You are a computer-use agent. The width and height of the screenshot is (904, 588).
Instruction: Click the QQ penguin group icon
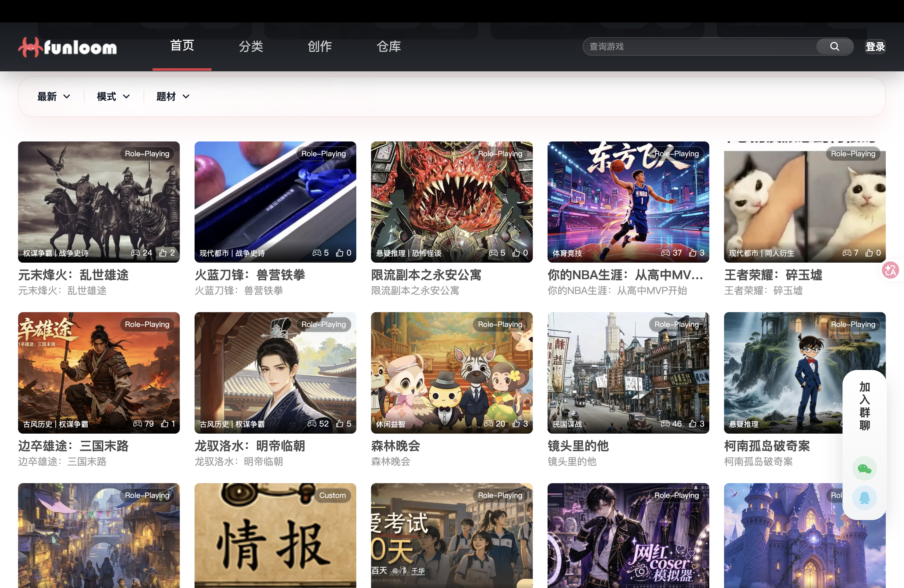[864, 498]
